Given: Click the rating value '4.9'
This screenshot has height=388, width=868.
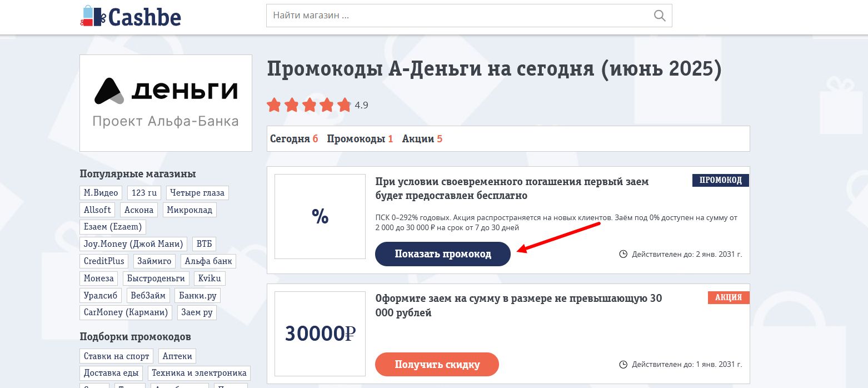Looking at the screenshot, I should coord(361,105).
